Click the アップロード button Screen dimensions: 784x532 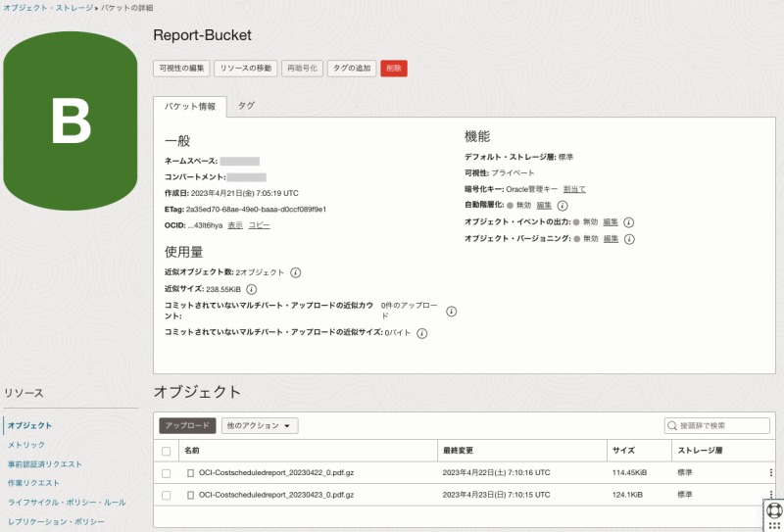(187, 426)
